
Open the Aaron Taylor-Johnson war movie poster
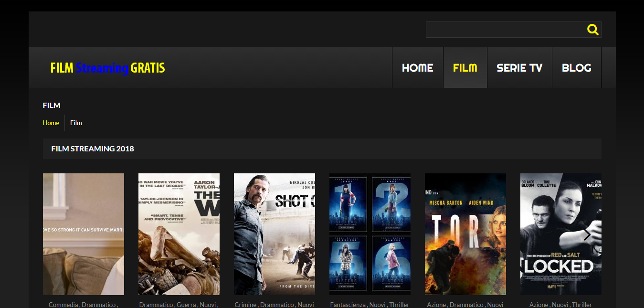(x=179, y=234)
